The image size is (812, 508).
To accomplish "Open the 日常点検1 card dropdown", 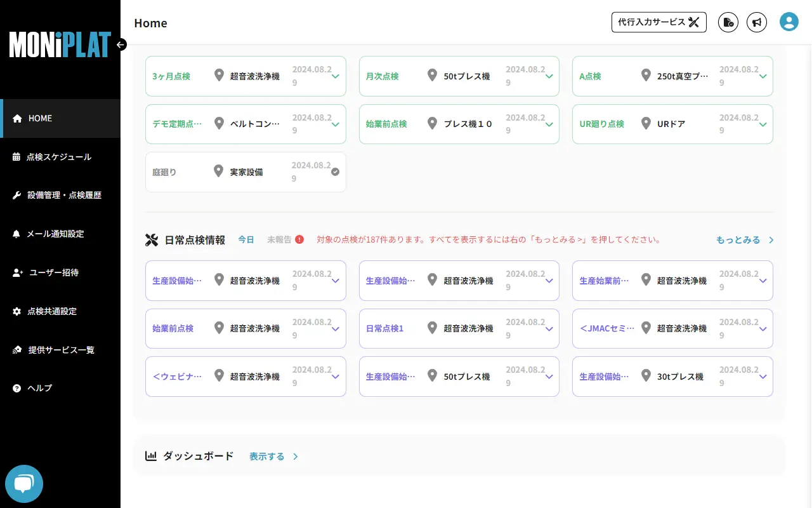I will tap(549, 328).
